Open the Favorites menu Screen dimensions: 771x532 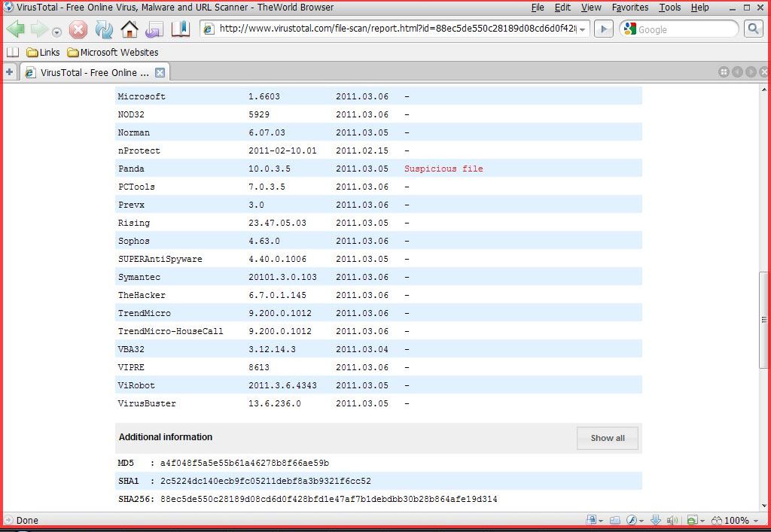(x=630, y=8)
